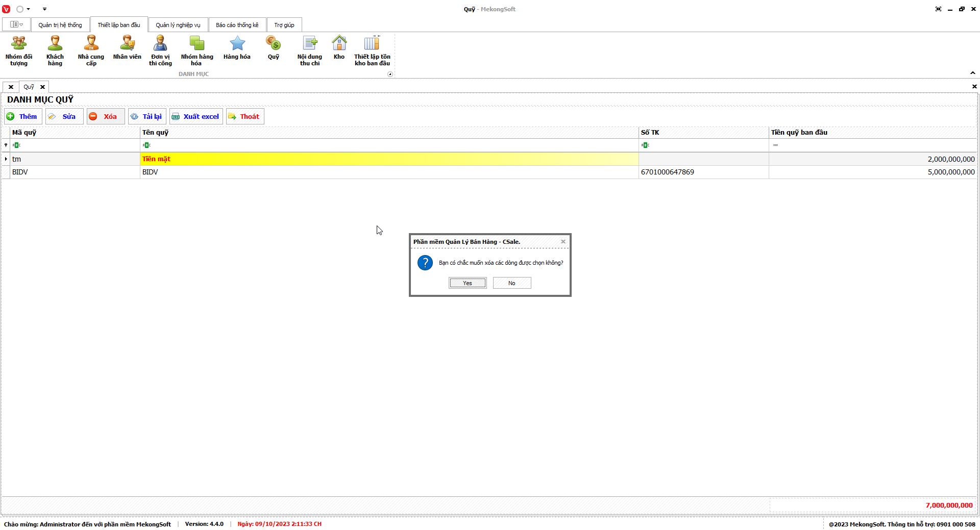Screen dimensions: 980x530
Task: Click the MekongSoft app logo icon
Action: (x=6, y=9)
